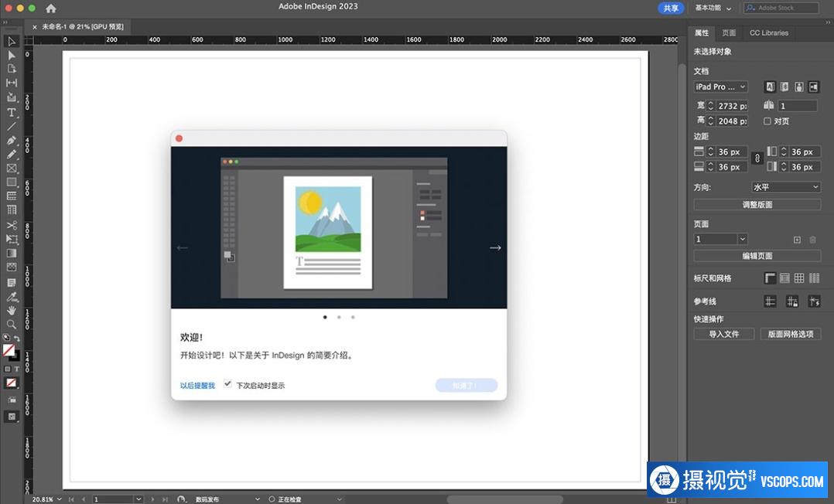Image resolution: width=834 pixels, height=504 pixels.
Task: Click the add new page icon
Action: [x=797, y=240]
